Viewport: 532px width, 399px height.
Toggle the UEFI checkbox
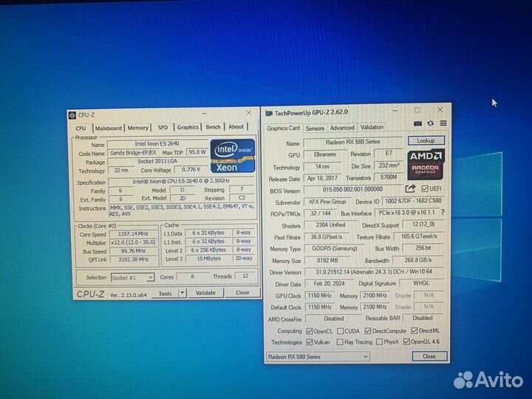tap(424, 188)
